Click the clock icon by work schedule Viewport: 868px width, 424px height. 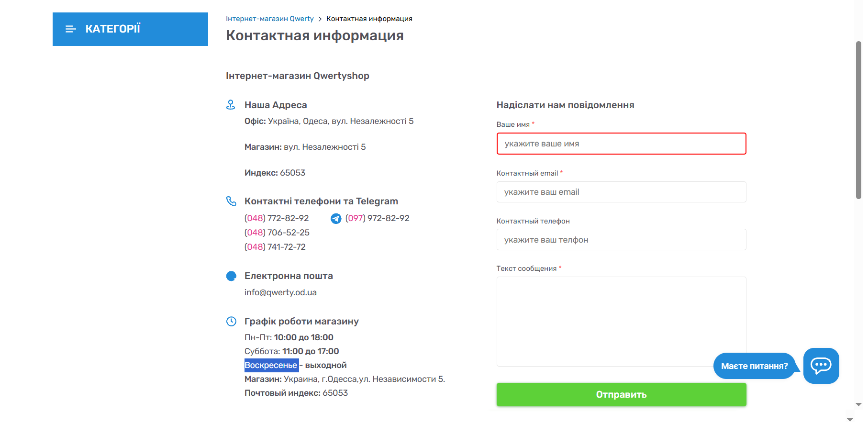[x=231, y=322]
